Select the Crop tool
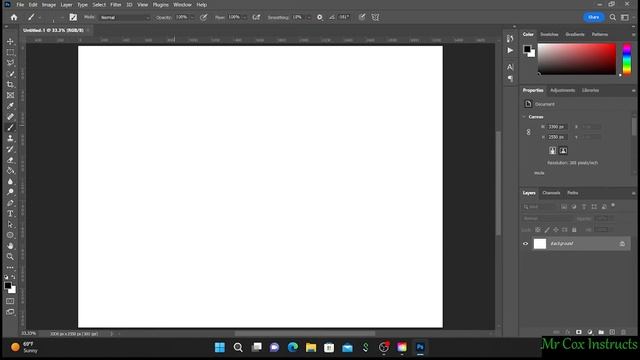 pos(10,84)
